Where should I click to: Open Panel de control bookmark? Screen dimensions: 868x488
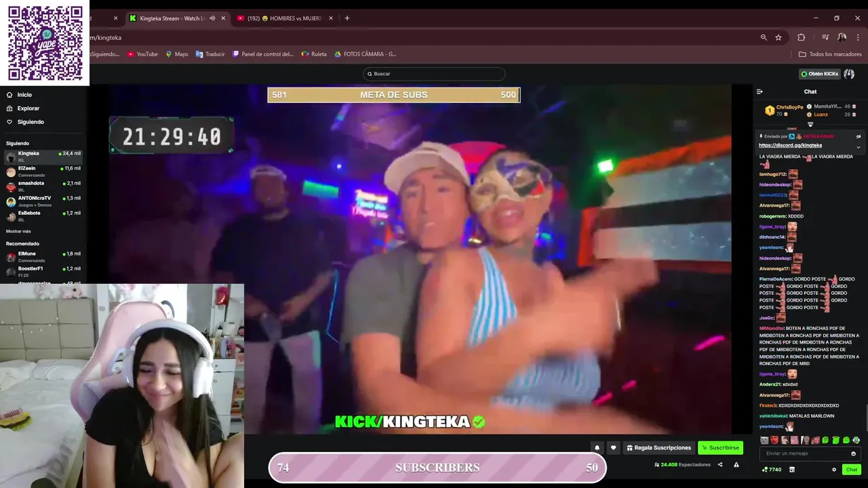click(x=263, y=54)
